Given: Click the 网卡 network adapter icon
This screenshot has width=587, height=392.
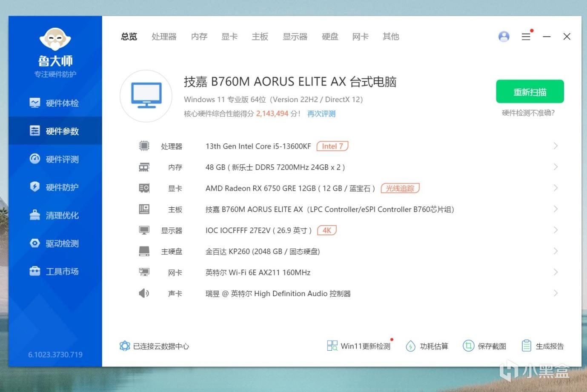Looking at the screenshot, I should pyautogui.click(x=144, y=272).
